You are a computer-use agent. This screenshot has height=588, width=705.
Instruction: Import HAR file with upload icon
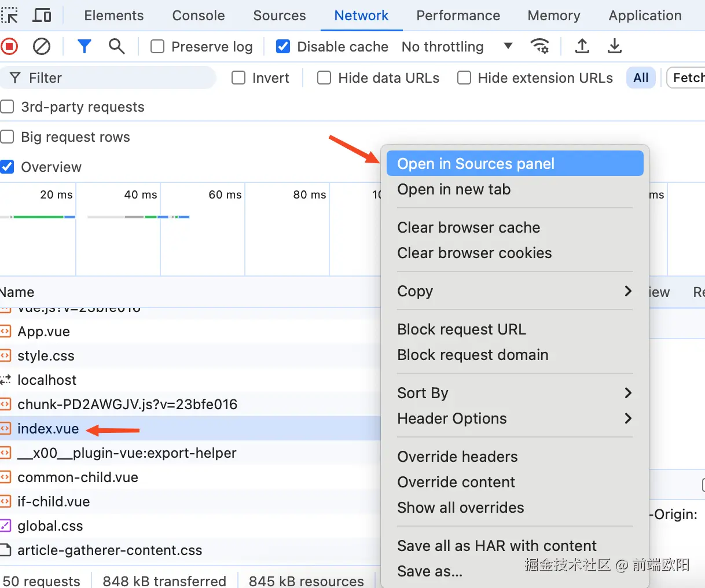tap(582, 46)
